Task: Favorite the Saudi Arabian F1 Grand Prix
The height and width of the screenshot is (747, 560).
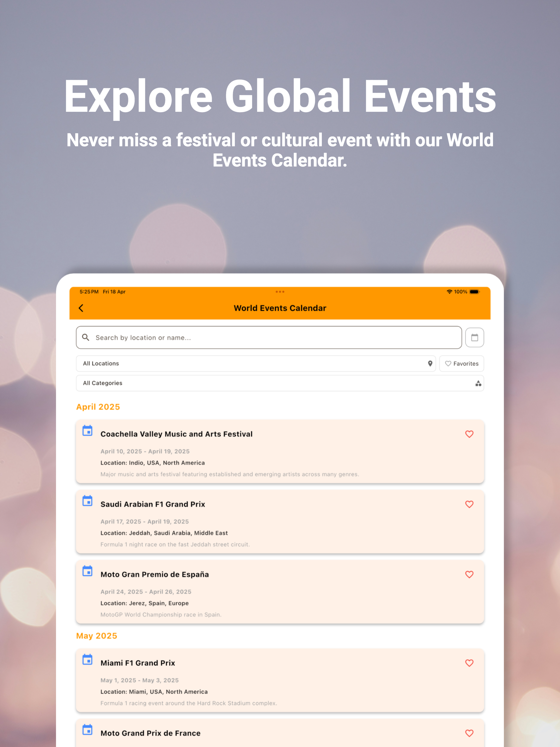Action: pyautogui.click(x=469, y=504)
